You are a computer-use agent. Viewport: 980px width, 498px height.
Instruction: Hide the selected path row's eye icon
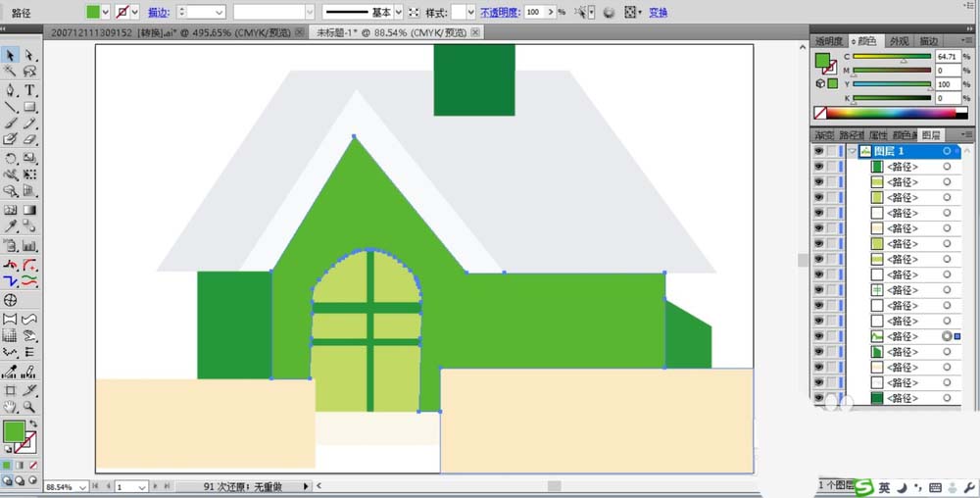click(818, 336)
